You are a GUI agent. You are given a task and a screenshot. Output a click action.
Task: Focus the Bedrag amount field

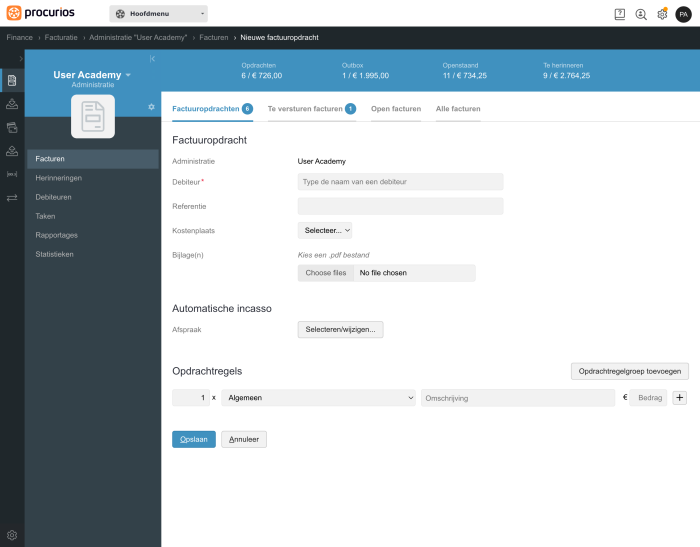pos(648,397)
